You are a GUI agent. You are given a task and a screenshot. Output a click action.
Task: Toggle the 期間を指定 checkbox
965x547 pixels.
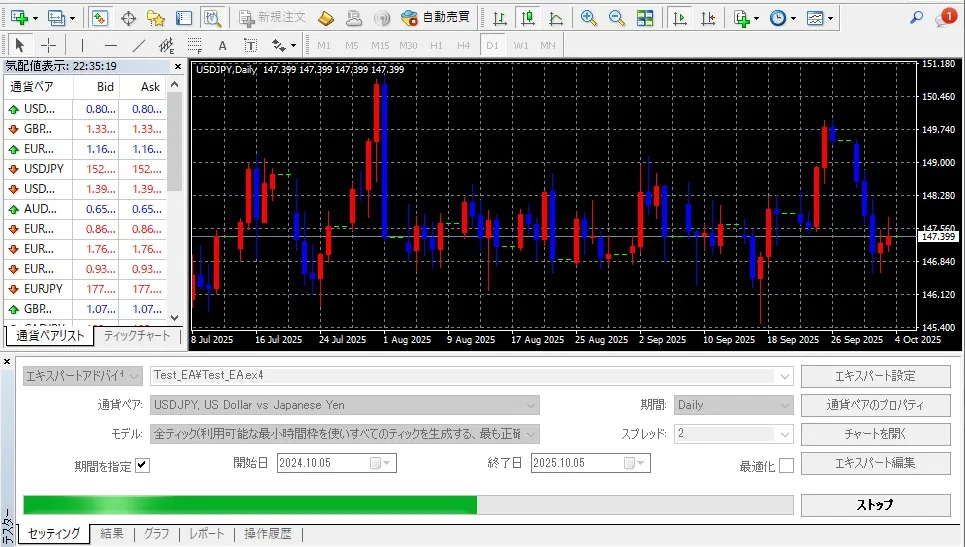142,465
